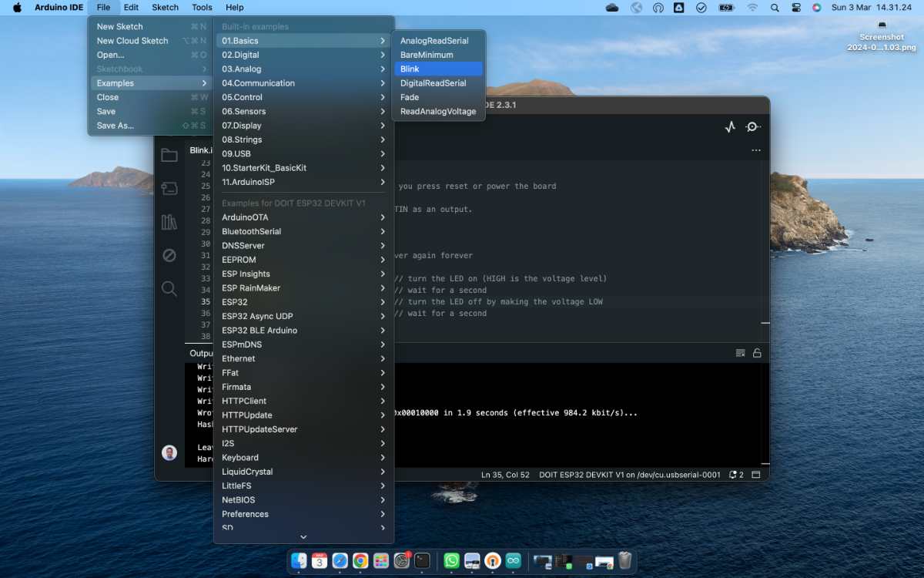The image size is (924, 578).
Task: Expand the 03.Analog examples submenu
Action: [x=303, y=69]
